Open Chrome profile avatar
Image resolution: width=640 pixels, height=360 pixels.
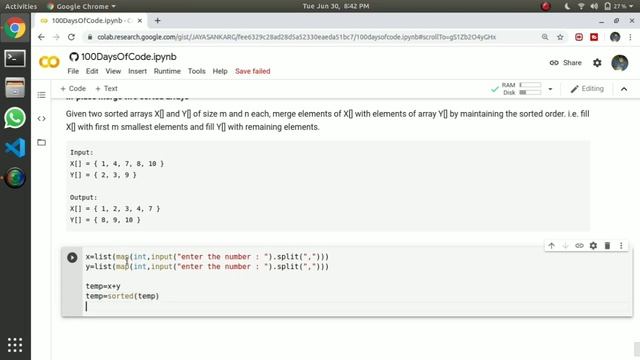(615, 37)
